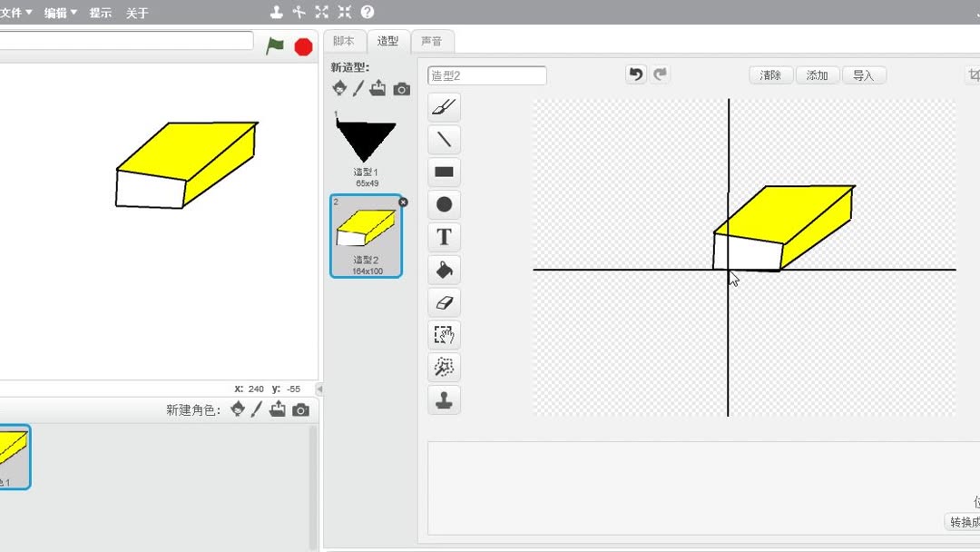Click the green flag to run project
The image size is (980, 552).
[x=276, y=45]
